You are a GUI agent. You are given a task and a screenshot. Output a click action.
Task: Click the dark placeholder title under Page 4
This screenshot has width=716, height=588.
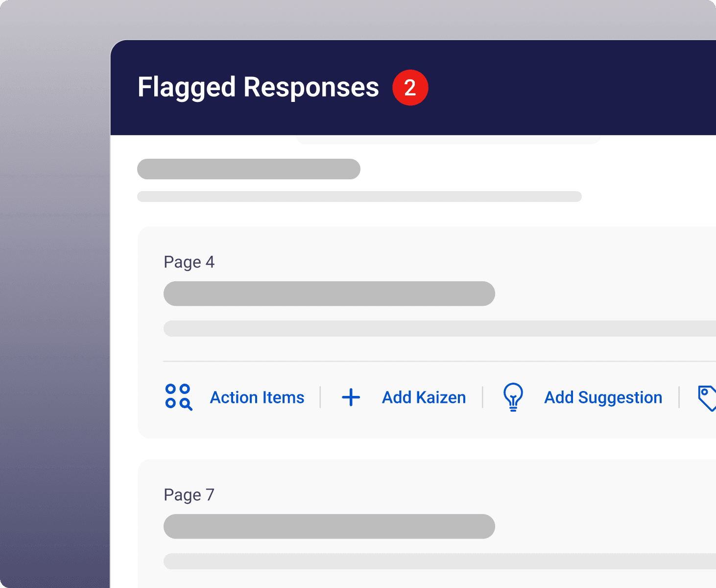coord(329,294)
